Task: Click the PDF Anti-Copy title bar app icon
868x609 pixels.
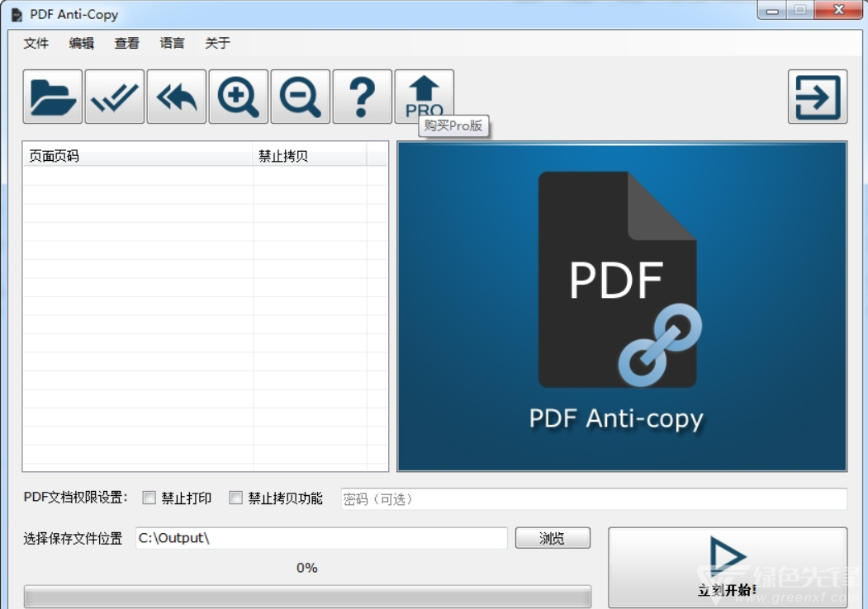Action: (17, 15)
